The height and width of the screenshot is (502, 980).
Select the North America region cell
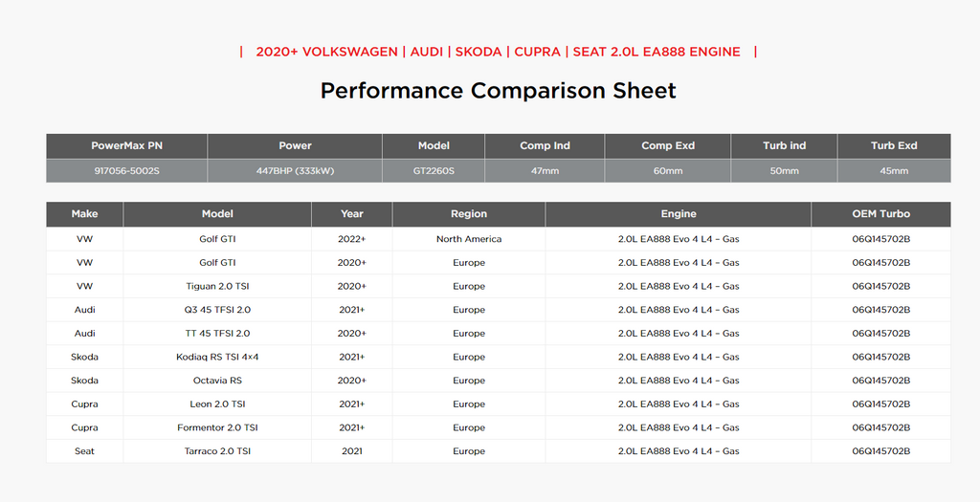469,239
